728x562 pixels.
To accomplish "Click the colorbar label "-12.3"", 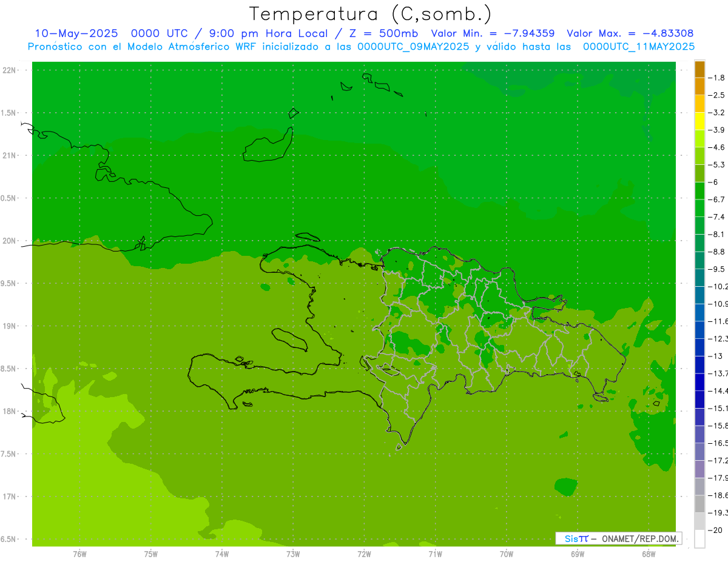I will coord(719,338).
